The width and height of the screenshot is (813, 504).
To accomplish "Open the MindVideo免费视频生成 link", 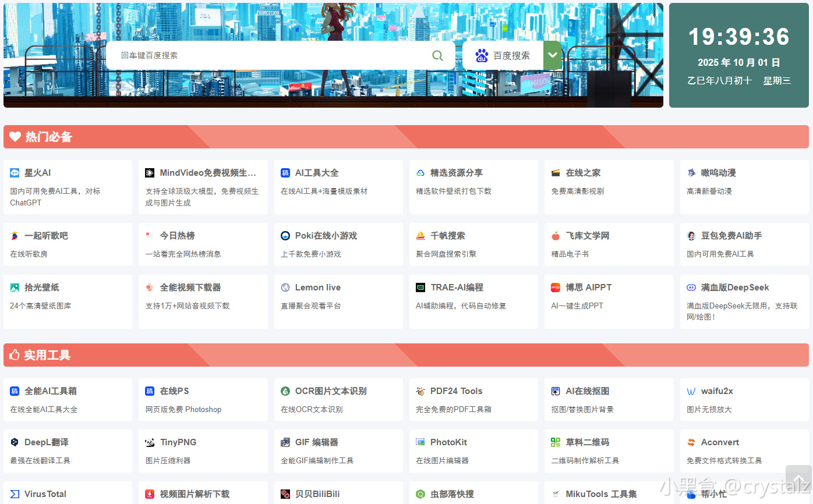I will click(208, 173).
